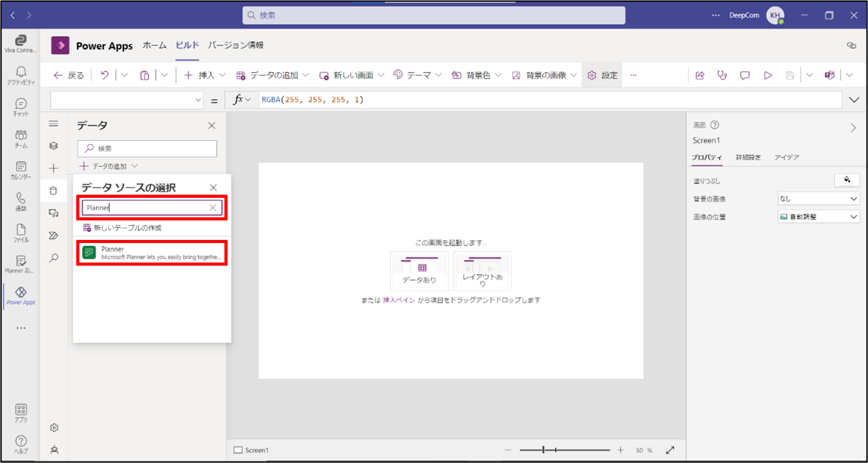Select Power Apps in Teams sidebar
868x463 pixels.
click(20, 296)
